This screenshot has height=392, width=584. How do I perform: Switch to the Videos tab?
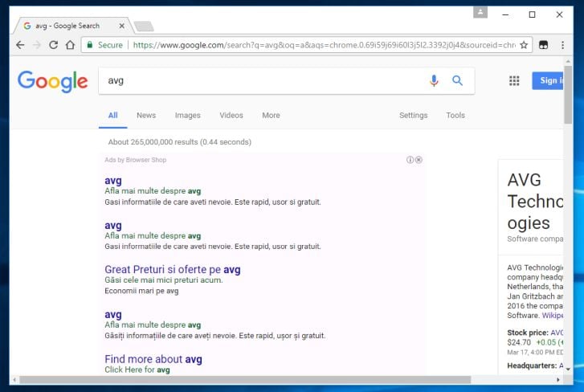(x=231, y=116)
